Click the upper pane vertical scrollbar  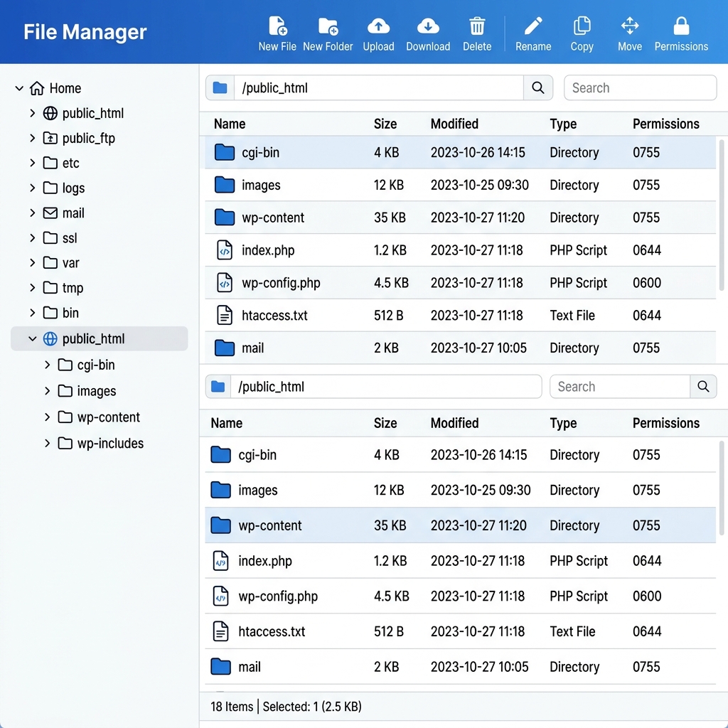tap(722, 215)
